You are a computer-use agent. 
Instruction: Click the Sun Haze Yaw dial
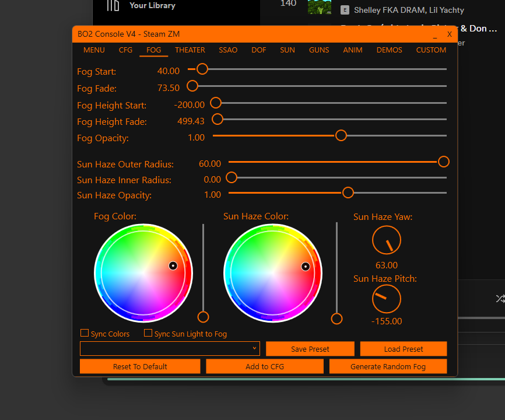tap(386, 240)
